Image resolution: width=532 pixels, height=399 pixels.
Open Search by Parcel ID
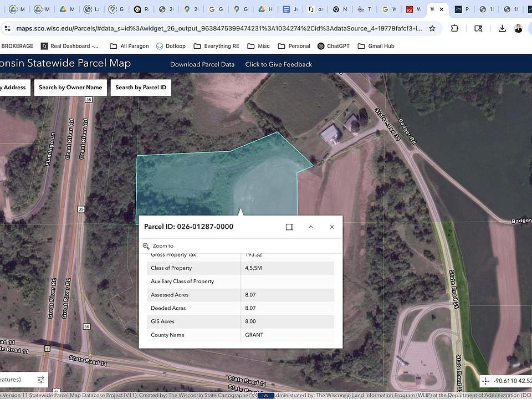(x=141, y=88)
